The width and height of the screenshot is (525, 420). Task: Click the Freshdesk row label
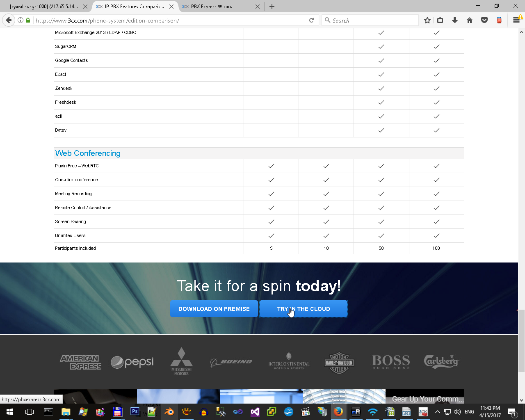(66, 102)
